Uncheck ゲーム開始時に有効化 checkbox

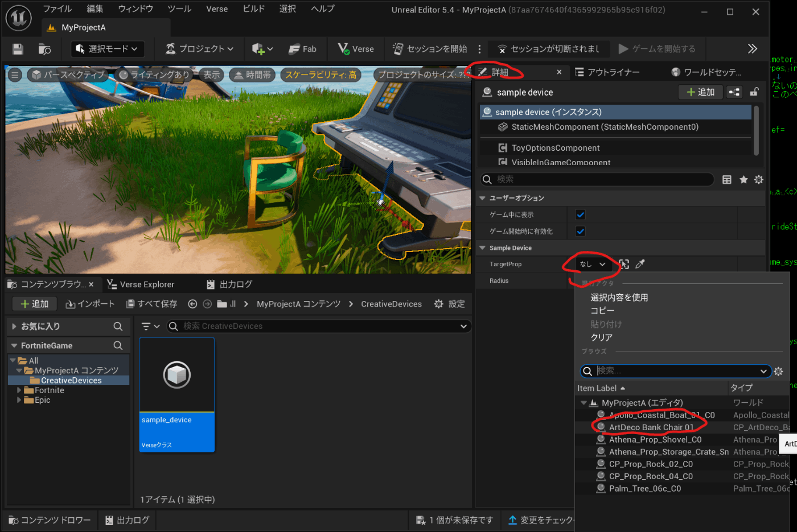[580, 231]
